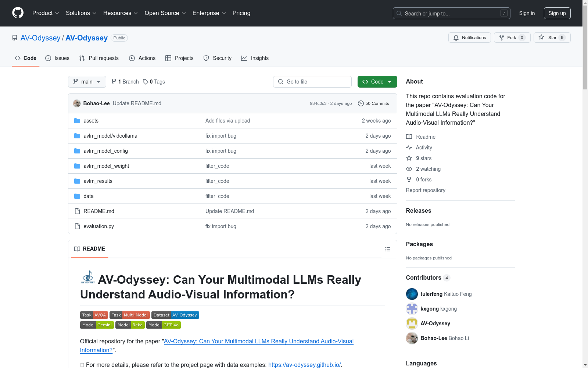Click the eye icon next to watching

tap(409, 169)
